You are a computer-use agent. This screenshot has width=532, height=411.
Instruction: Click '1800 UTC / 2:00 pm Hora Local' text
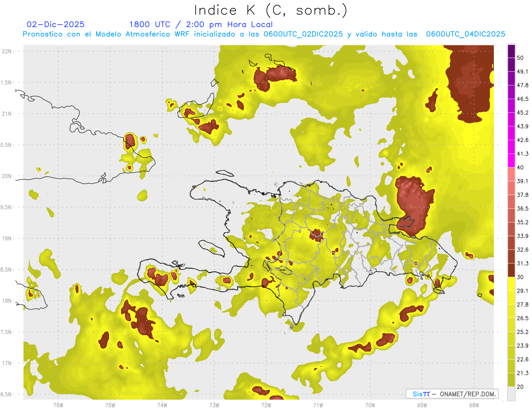pyautogui.click(x=201, y=24)
